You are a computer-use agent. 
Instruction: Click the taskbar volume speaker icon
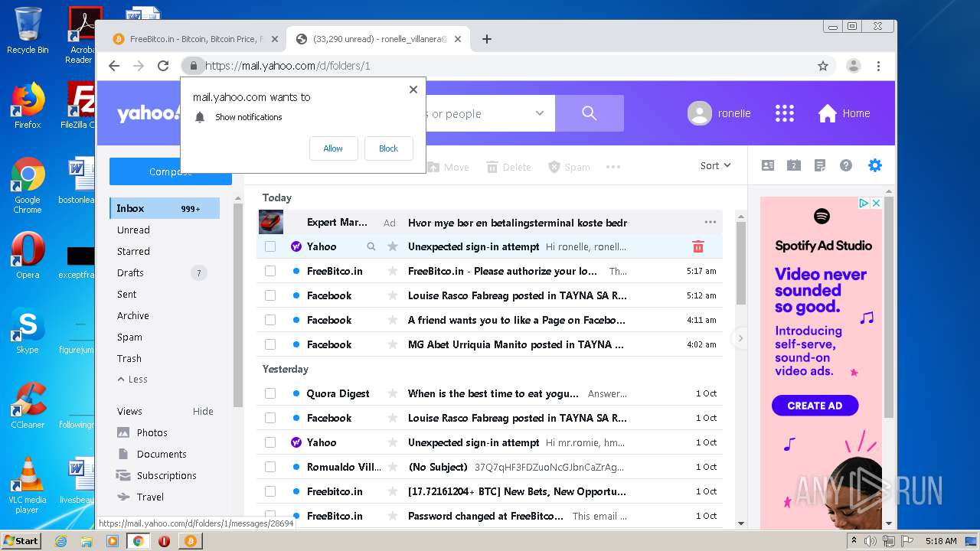(871, 541)
